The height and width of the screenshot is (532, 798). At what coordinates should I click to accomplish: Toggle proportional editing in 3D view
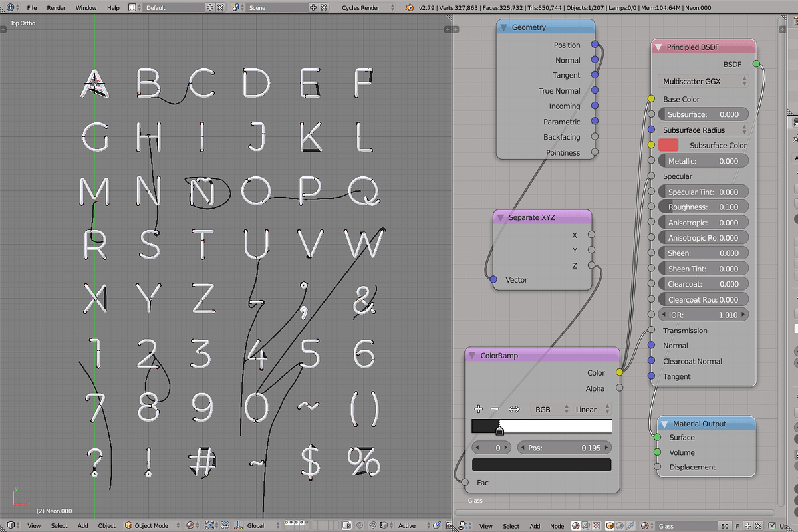click(x=360, y=525)
